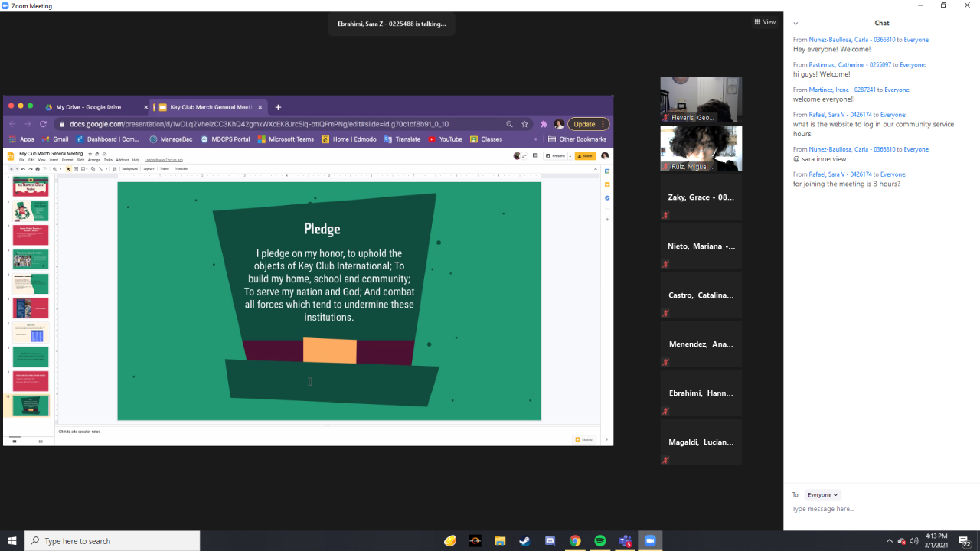This screenshot has width=980, height=551.
Task: Open Google Chrome from the taskbar
Action: [x=575, y=541]
